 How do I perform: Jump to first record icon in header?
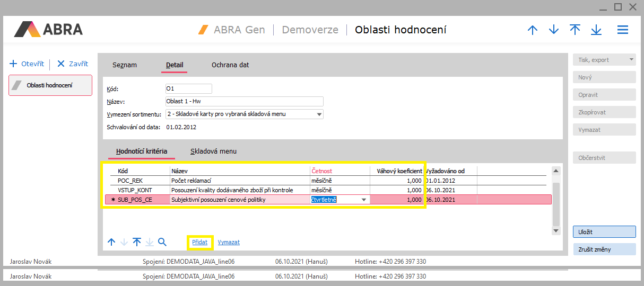[575, 30]
